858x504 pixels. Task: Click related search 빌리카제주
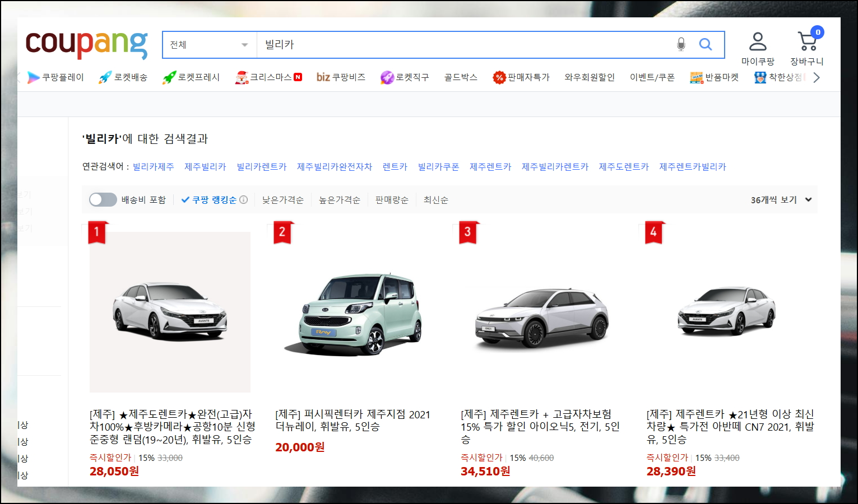pos(153,167)
